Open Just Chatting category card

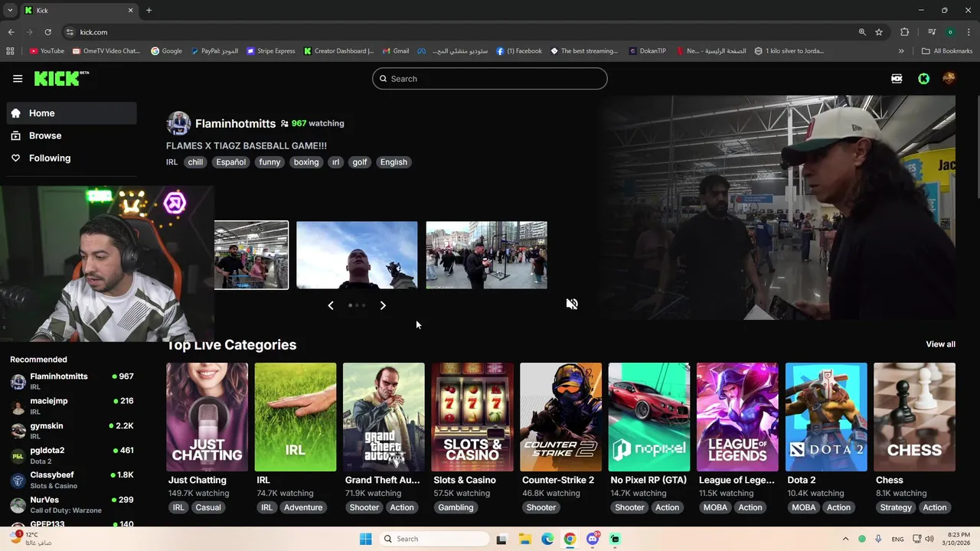click(207, 417)
